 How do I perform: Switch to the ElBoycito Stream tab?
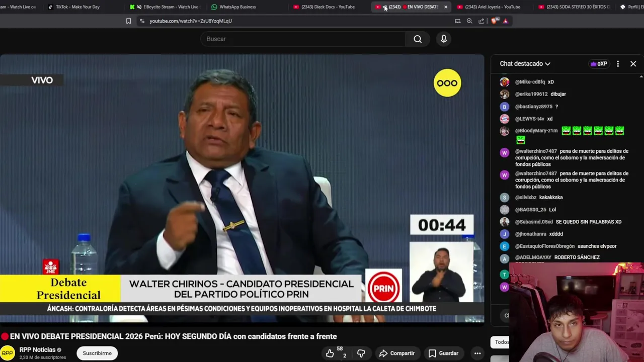tap(166, 7)
